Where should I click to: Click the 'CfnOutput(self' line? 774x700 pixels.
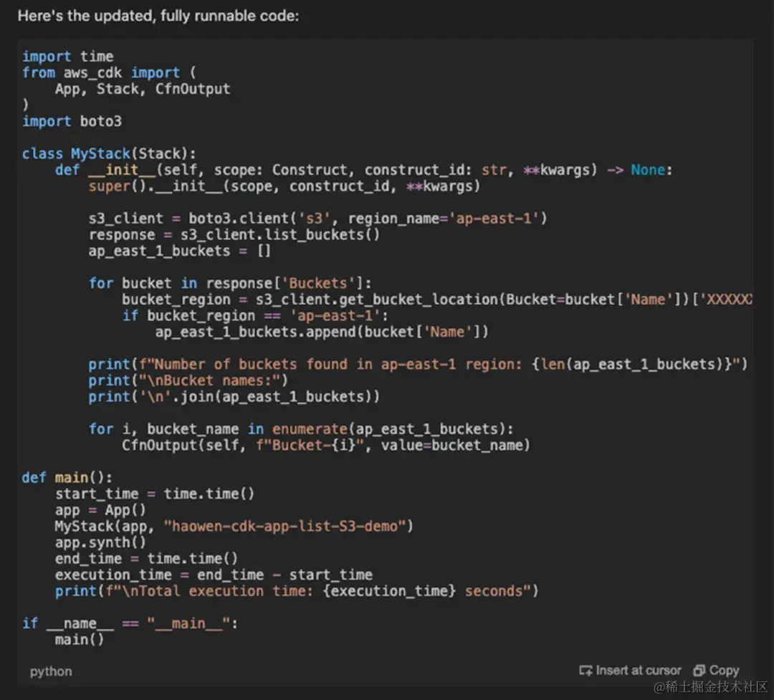[x=326, y=445]
